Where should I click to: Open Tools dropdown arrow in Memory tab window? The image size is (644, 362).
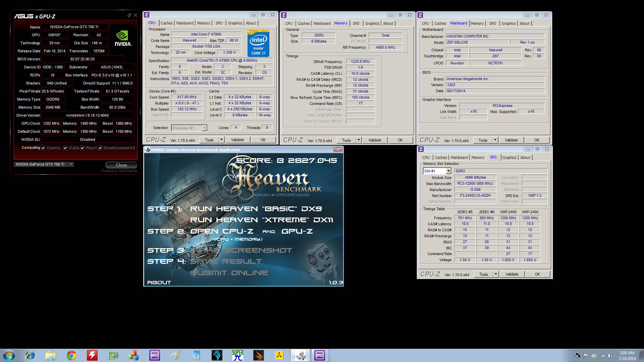359,140
